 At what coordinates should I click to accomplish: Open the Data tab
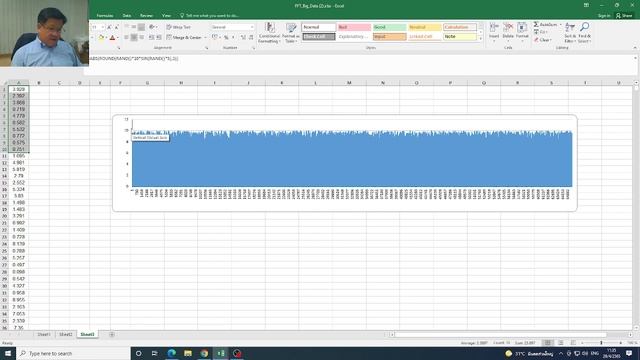tap(127, 16)
